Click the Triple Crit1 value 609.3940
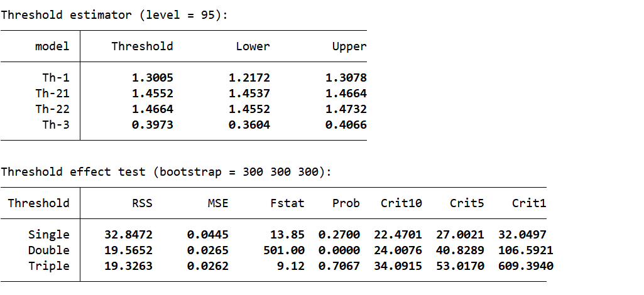 (x=526, y=266)
